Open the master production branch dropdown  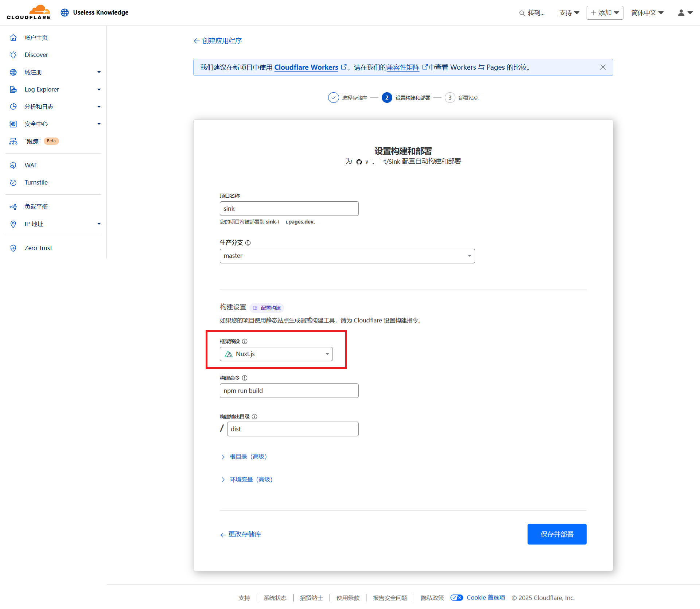[347, 256]
